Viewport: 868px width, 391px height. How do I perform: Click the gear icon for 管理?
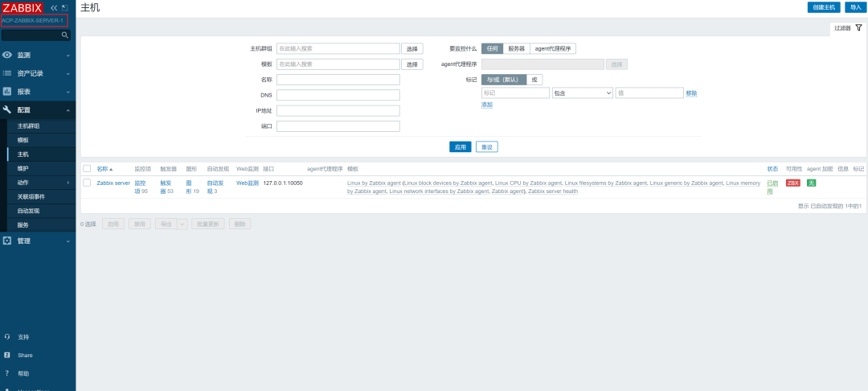click(x=7, y=241)
